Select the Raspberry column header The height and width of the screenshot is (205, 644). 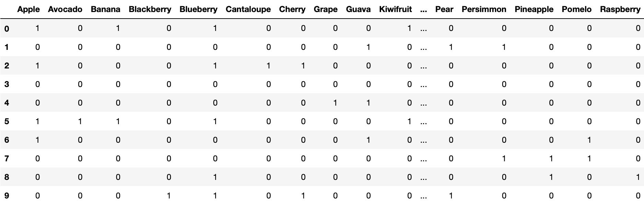point(620,10)
